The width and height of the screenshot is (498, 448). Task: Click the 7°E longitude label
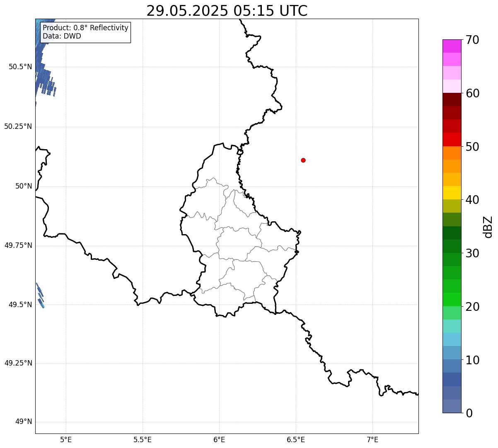(372, 440)
